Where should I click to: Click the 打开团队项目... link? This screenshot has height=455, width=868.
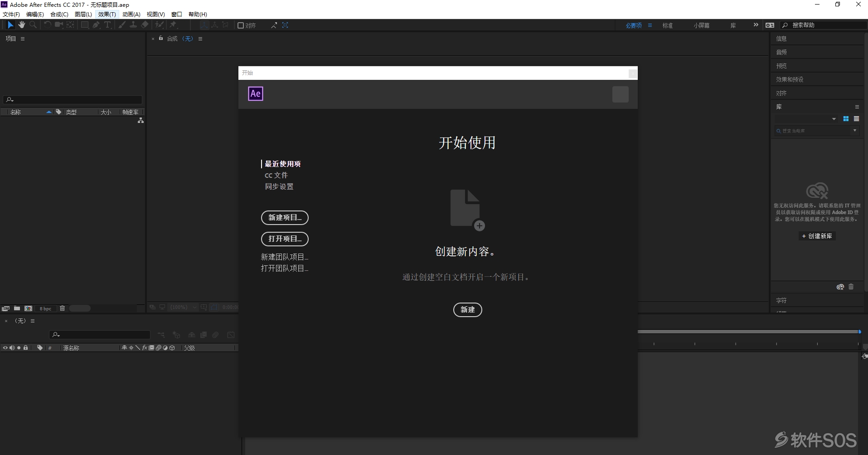click(x=285, y=268)
